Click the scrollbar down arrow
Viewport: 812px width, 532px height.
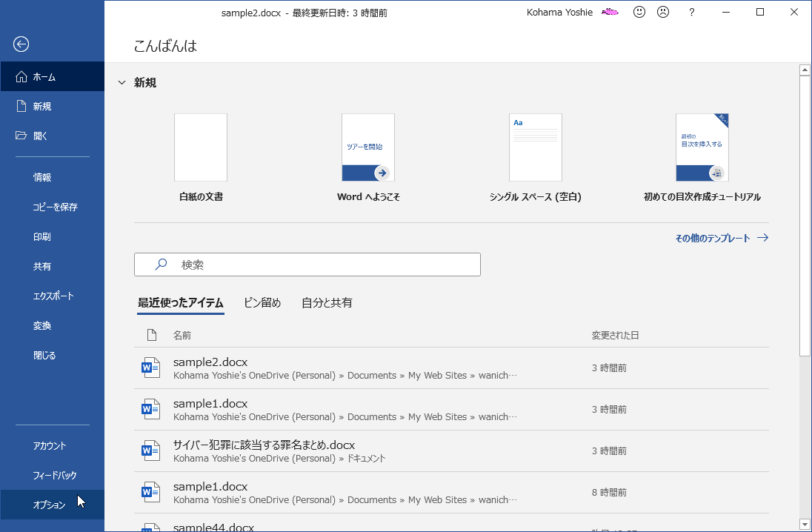[x=805, y=525]
